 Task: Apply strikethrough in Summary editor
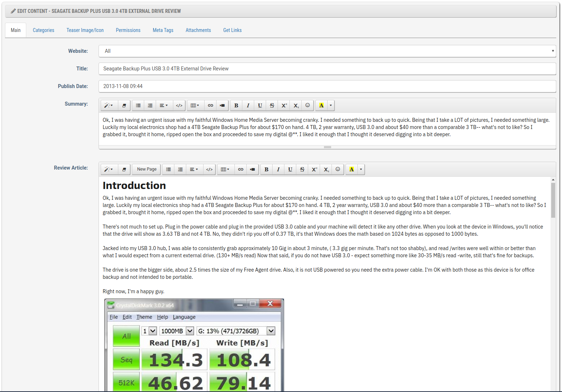(272, 105)
